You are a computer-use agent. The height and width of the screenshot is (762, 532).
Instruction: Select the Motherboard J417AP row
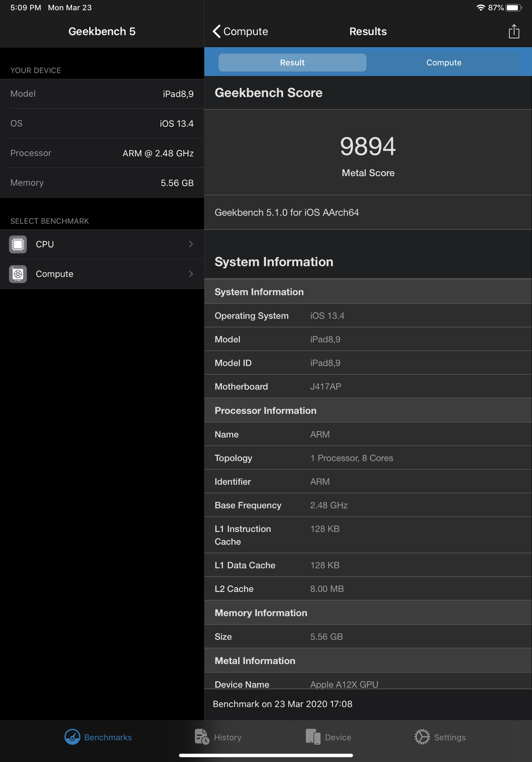pyautogui.click(x=368, y=387)
